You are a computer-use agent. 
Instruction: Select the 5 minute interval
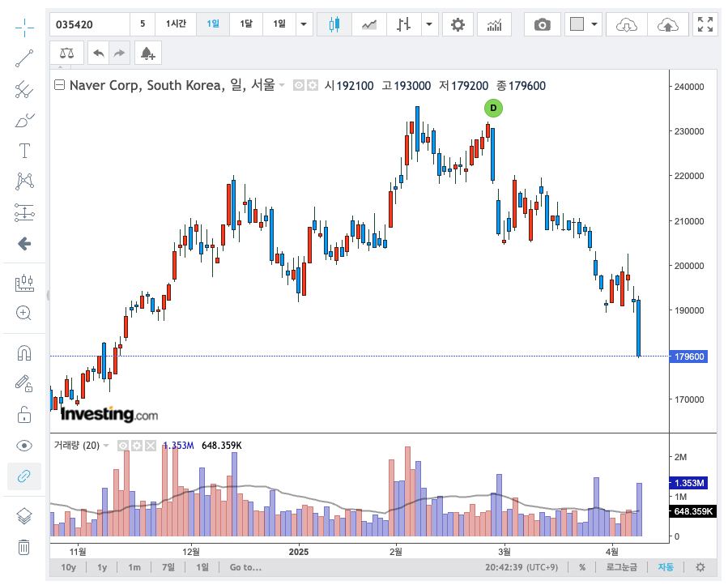coord(143,24)
